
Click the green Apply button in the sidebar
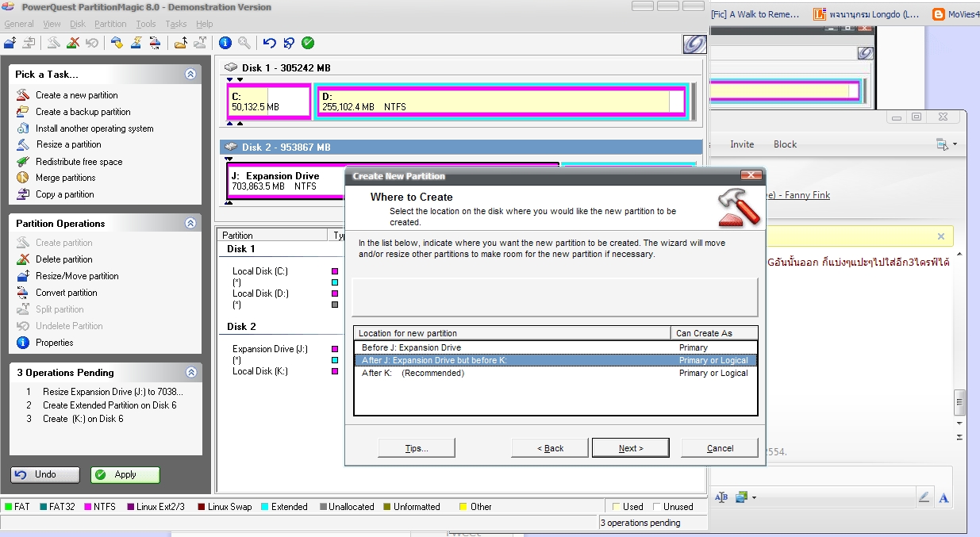tap(125, 474)
